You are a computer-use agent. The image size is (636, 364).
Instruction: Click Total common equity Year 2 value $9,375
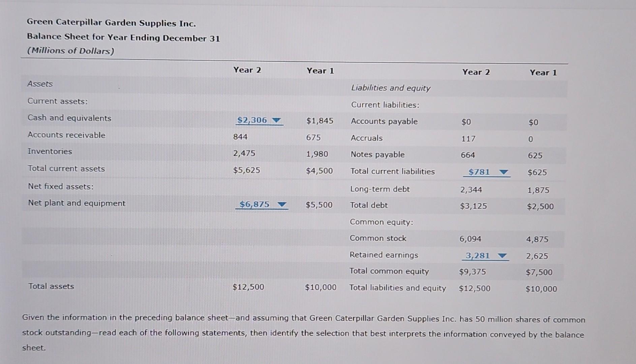[473, 272]
